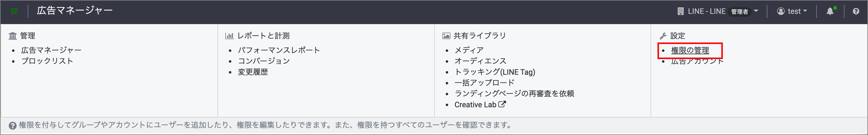This screenshot has height=135, width=868.
Task: Open ランディングページの再審査を依頼
Action: pyautogui.click(x=514, y=93)
